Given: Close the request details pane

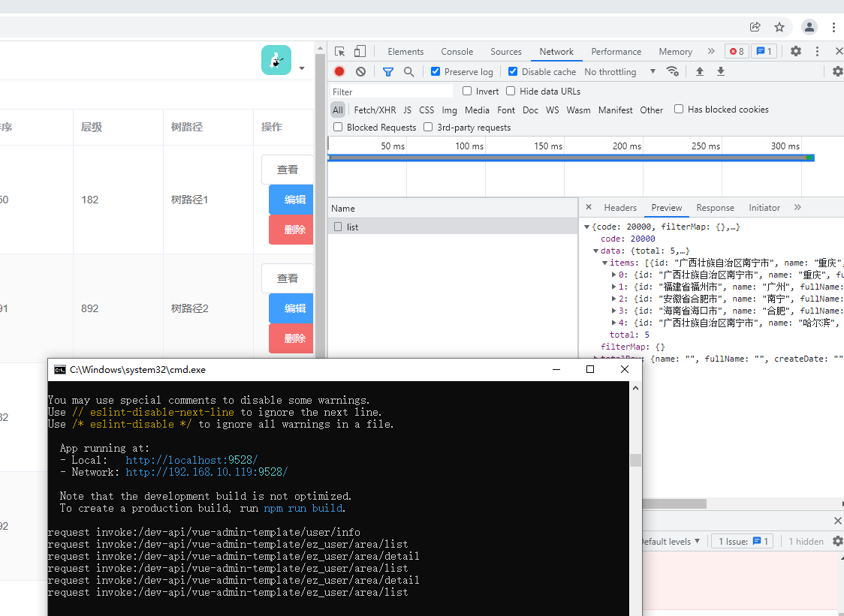Looking at the screenshot, I should pos(589,207).
